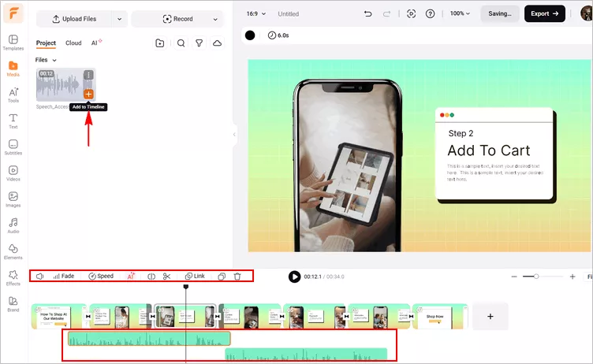Open the Text sidebar panel
Screen dimensions: 593x364
13,121
